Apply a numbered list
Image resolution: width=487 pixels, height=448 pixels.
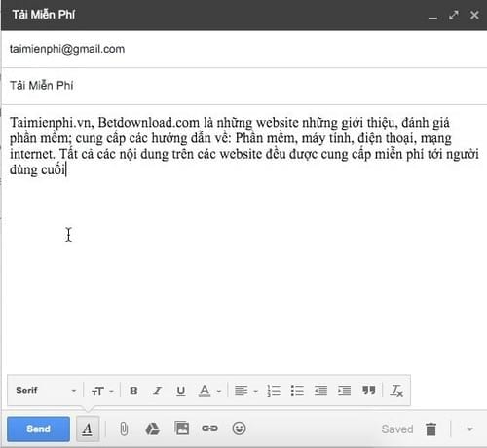tap(274, 391)
